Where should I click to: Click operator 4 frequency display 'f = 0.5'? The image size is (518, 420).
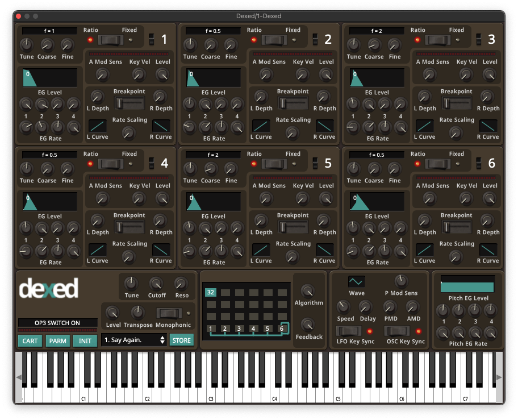(x=49, y=155)
